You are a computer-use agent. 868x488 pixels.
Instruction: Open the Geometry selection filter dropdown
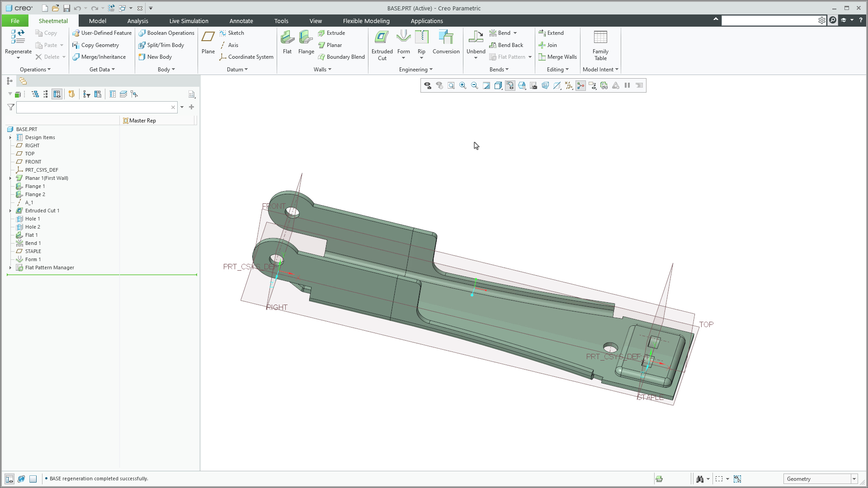854,479
